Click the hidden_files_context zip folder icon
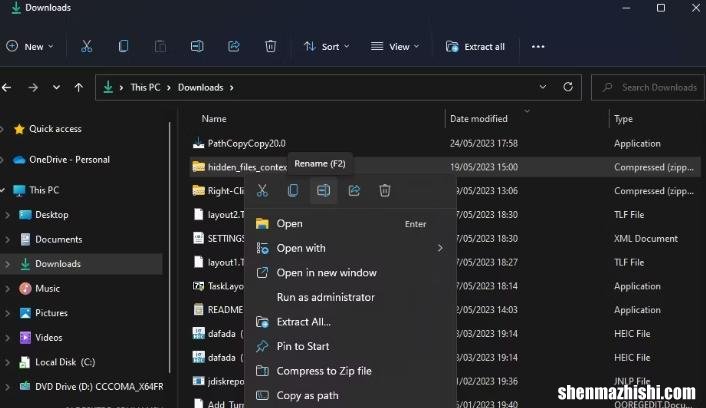Viewport: 706px width, 408px height. 199,167
